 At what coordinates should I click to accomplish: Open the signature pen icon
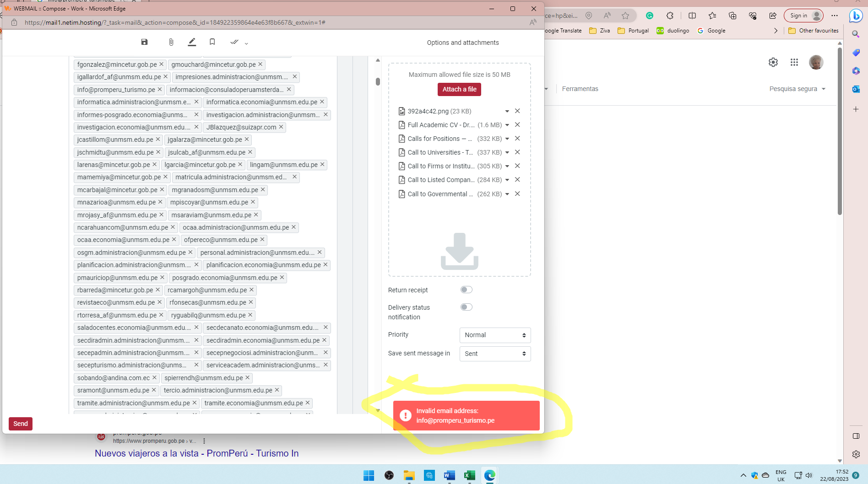pyautogui.click(x=192, y=42)
